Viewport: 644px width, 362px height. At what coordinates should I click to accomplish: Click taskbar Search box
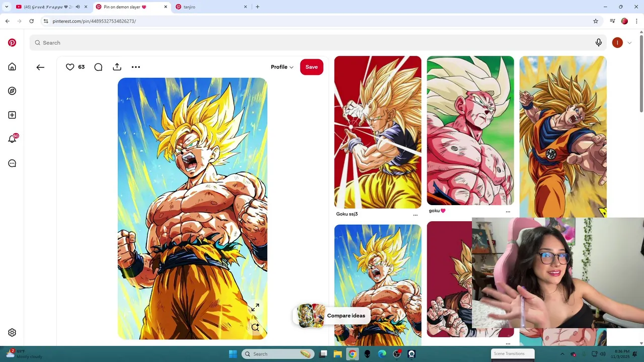(278, 354)
